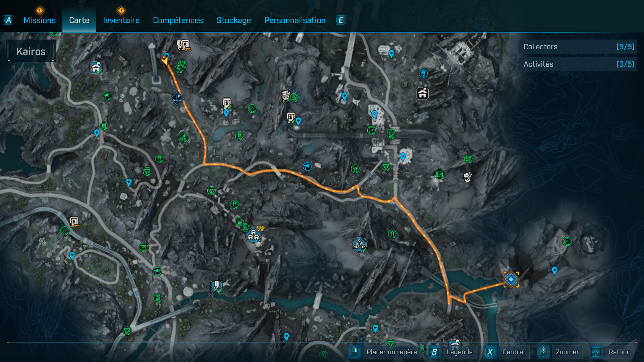The width and height of the screenshot is (644, 362).
Task: Click the blue safehouse icon near Kairos label
Action: [x=96, y=67]
